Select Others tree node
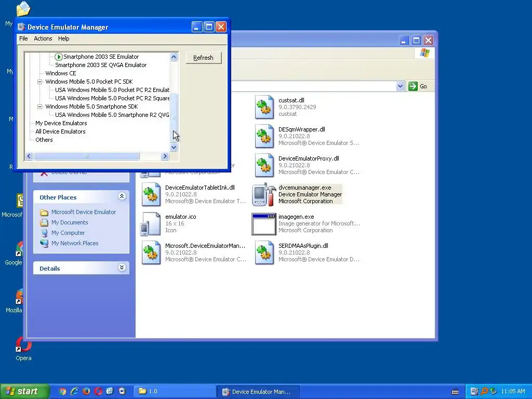 44,140
